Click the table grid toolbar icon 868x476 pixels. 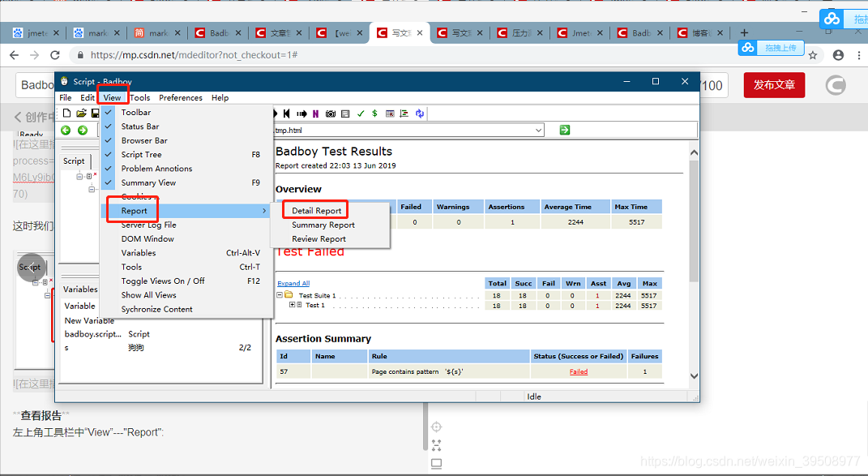(390, 114)
